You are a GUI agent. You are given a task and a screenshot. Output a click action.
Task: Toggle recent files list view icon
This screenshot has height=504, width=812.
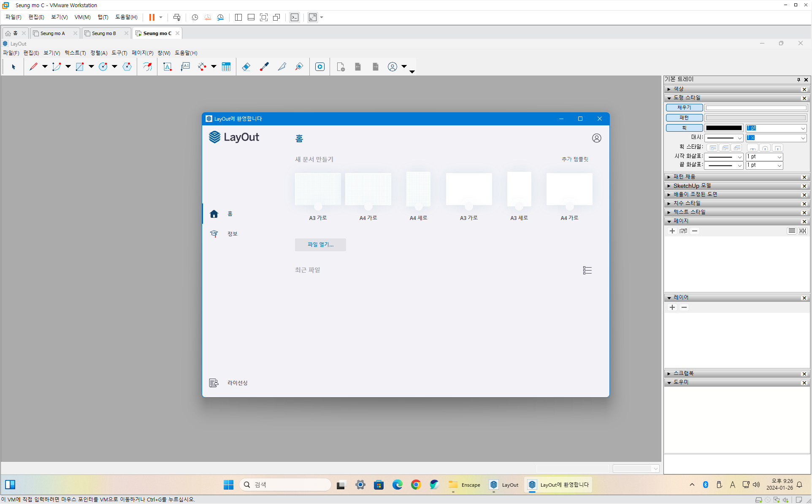587,270
